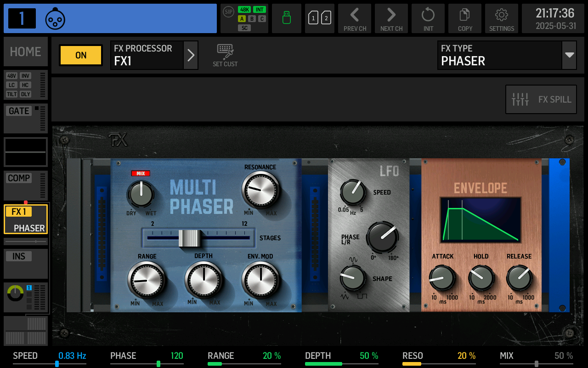Switch to NEXT CH channel
The width and height of the screenshot is (588, 368).
click(391, 18)
